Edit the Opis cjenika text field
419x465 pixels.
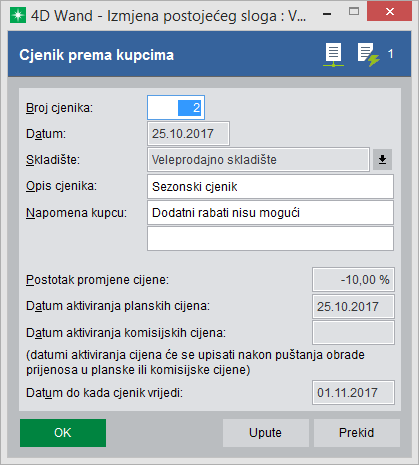pyautogui.click(x=270, y=186)
